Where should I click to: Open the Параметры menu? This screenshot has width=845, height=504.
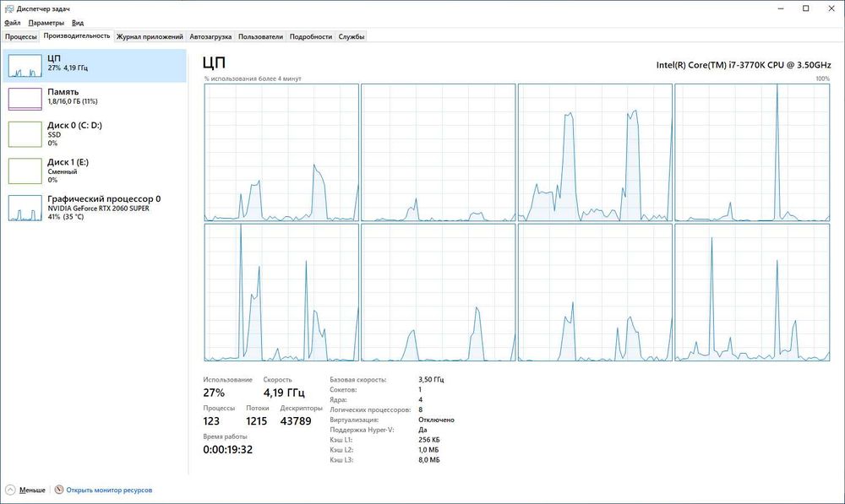(46, 23)
